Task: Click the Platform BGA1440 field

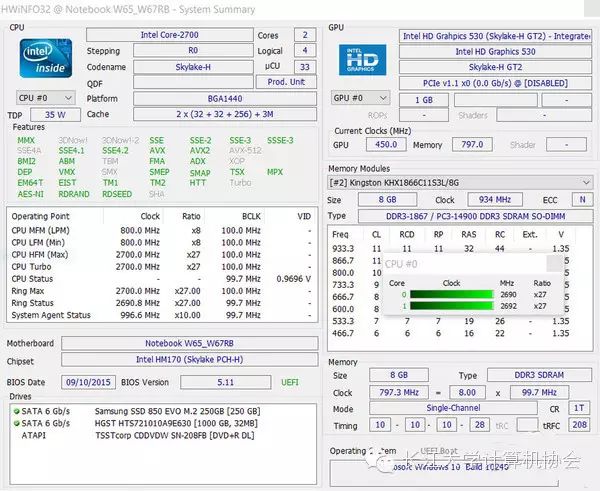Action: (225, 99)
